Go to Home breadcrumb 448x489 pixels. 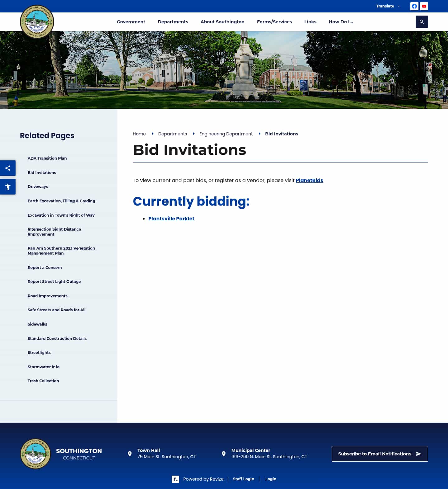(x=139, y=134)
